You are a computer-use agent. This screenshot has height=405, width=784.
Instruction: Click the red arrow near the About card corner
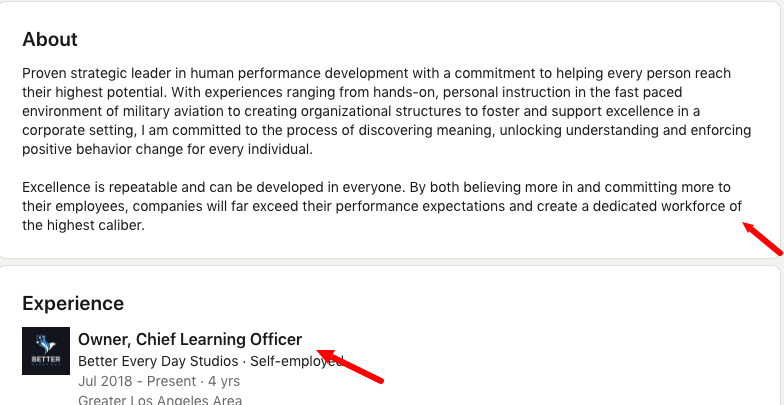[x=762, y=238]
